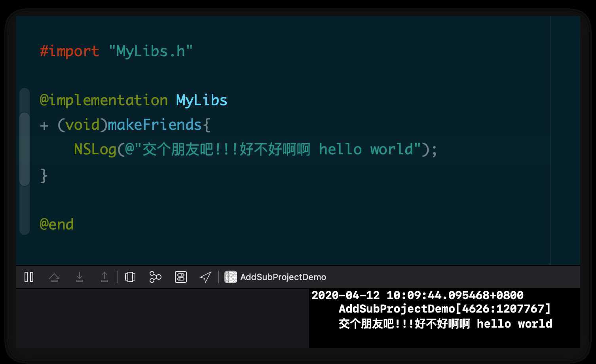Viewport: 596px width, 364px height.
Task: Select the AddSubProjectDemo process label
Action: click(x=283, y=277)
